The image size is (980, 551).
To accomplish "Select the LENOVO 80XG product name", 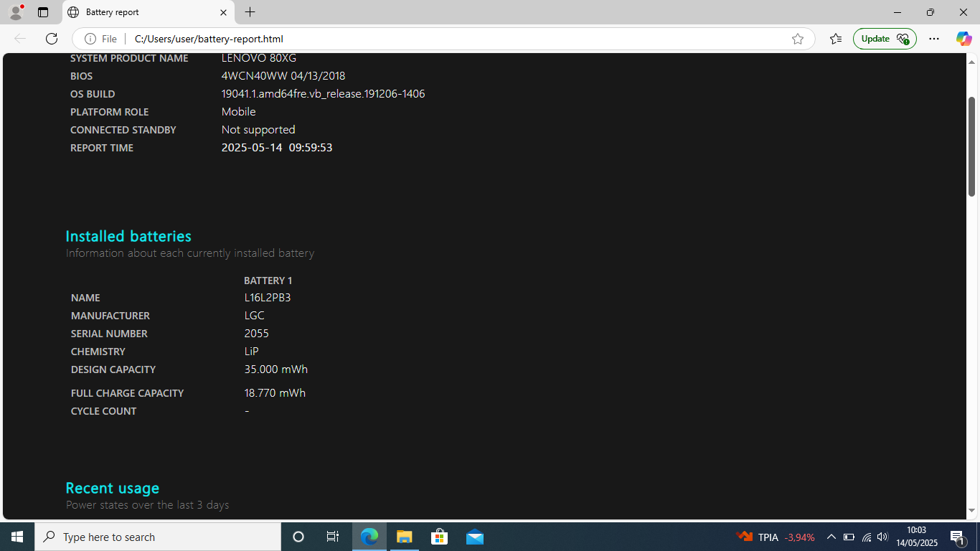I will [x=259, y=58].
